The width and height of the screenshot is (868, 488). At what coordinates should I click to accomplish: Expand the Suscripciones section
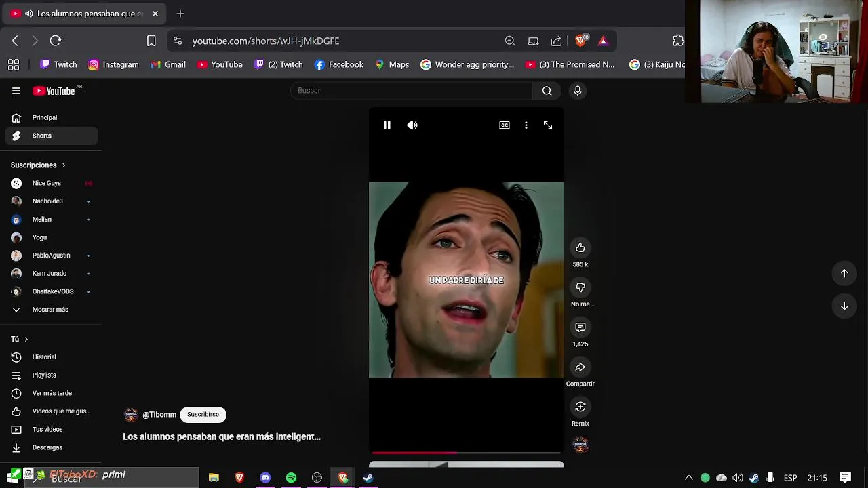click(39, 165)
